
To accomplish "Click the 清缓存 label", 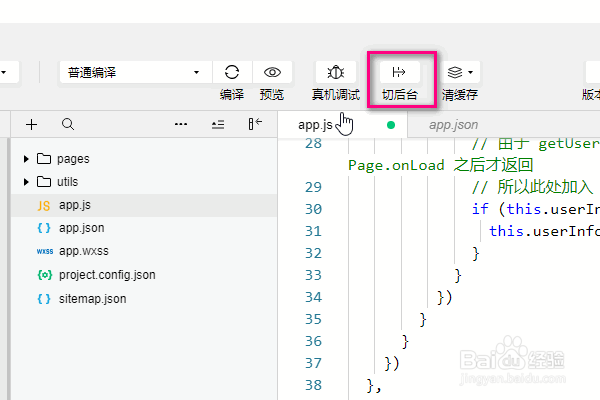I will [460, 94].
